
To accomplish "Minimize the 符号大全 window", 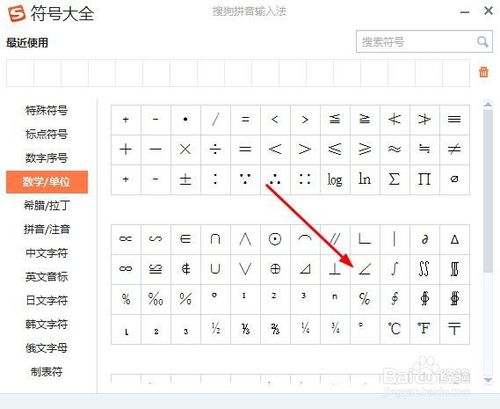I will [465, 12].
